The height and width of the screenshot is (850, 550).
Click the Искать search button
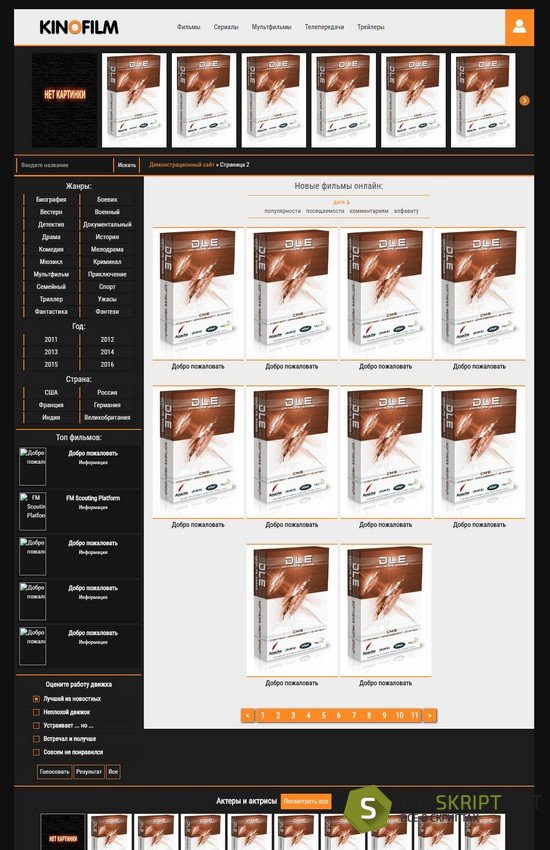(127, 165)
